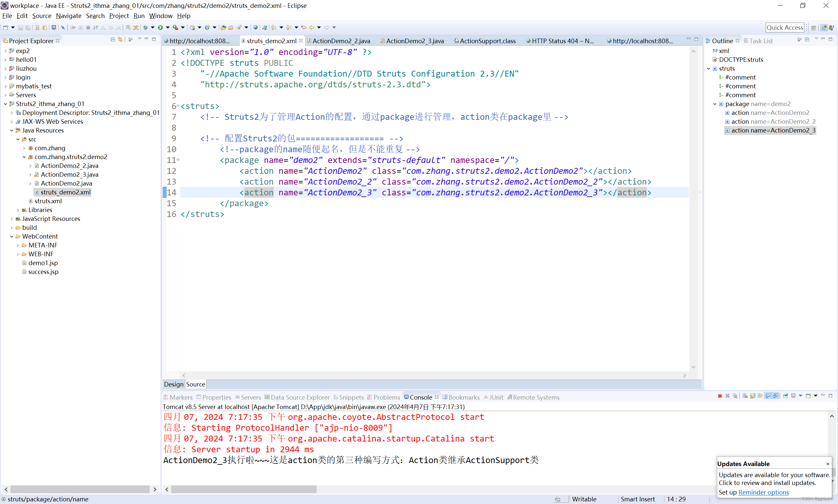The height and width of the screenshot is (504, 838).
Task: Collapse the Java Resources node
Action: [11, 130]
